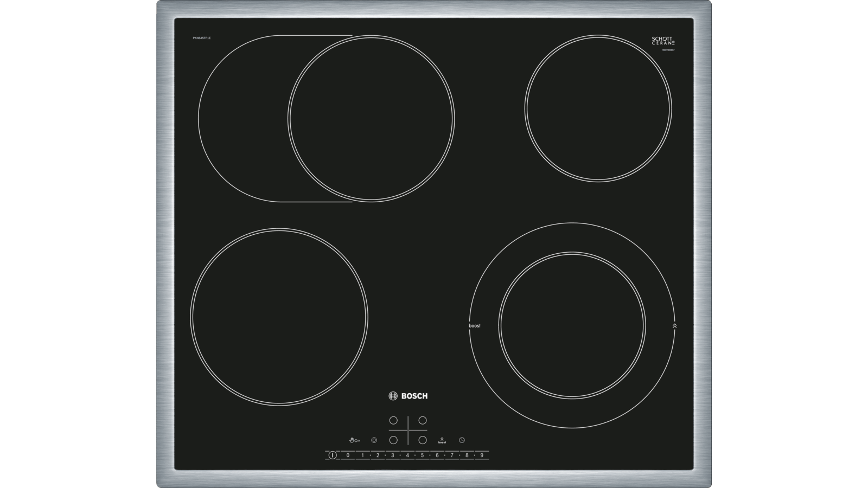The image size is (868, 488).
Task: Select the front-right hotplate circle in control panel
Action: (422, 440)
